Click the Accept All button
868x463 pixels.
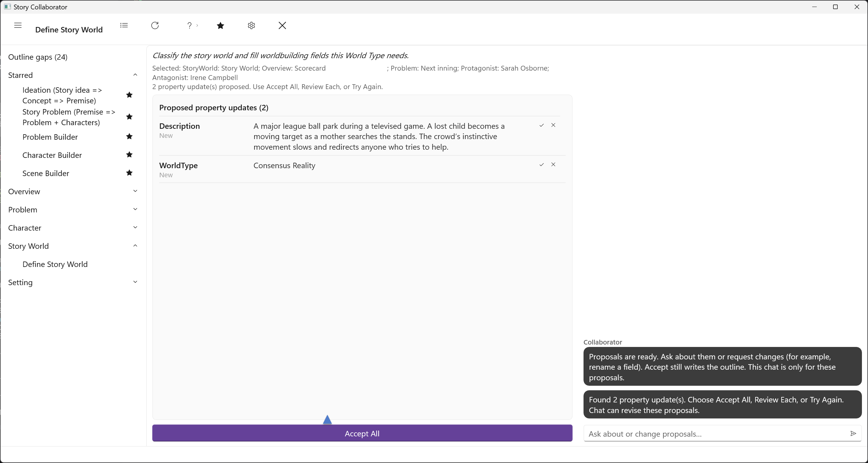point(362,433)
